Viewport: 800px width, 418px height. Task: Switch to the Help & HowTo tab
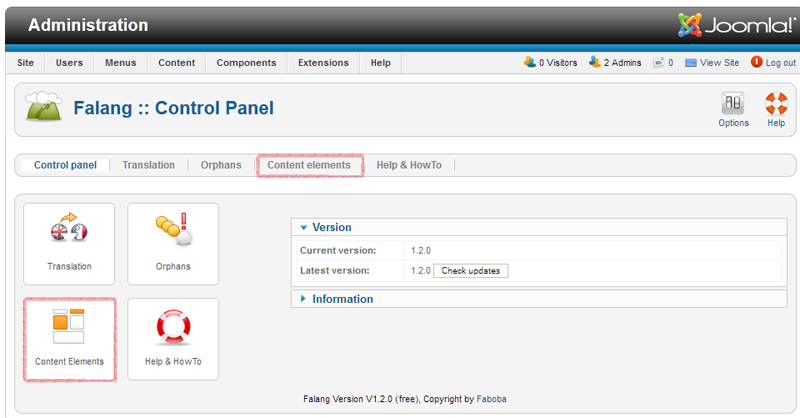point(409,165)
